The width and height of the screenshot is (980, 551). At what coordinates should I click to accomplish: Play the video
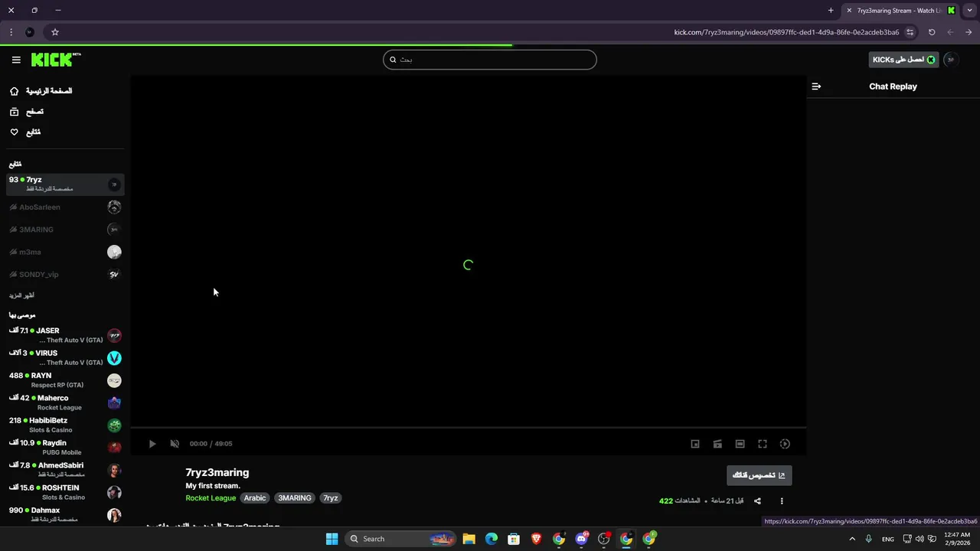coord(152,444)
